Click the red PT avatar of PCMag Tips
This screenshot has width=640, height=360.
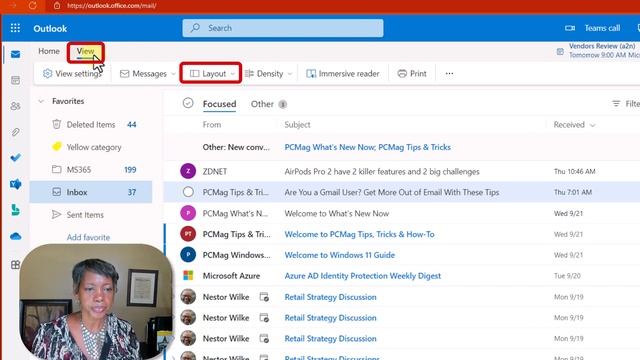(x=188, y=234)
